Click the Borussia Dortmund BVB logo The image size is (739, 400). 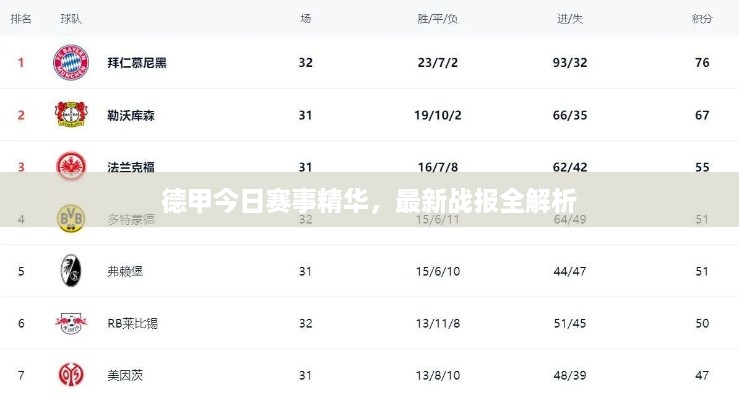click(71, 218)
